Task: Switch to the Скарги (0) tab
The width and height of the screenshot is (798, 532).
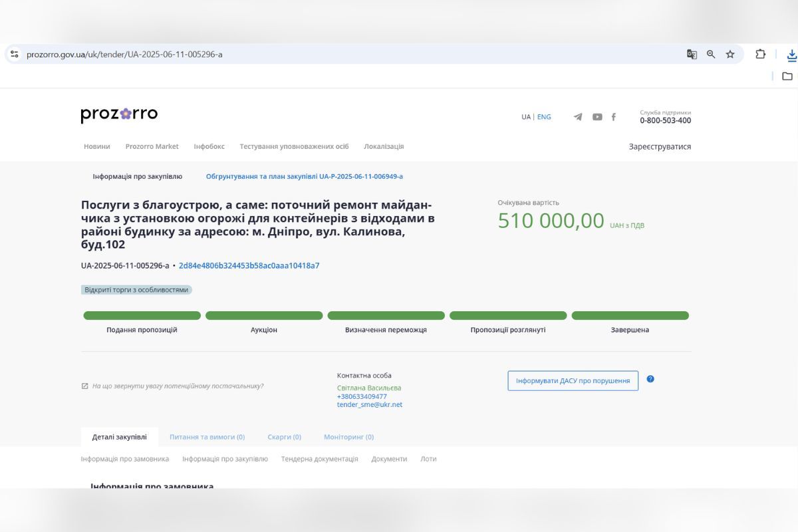Action: [284, 437]
